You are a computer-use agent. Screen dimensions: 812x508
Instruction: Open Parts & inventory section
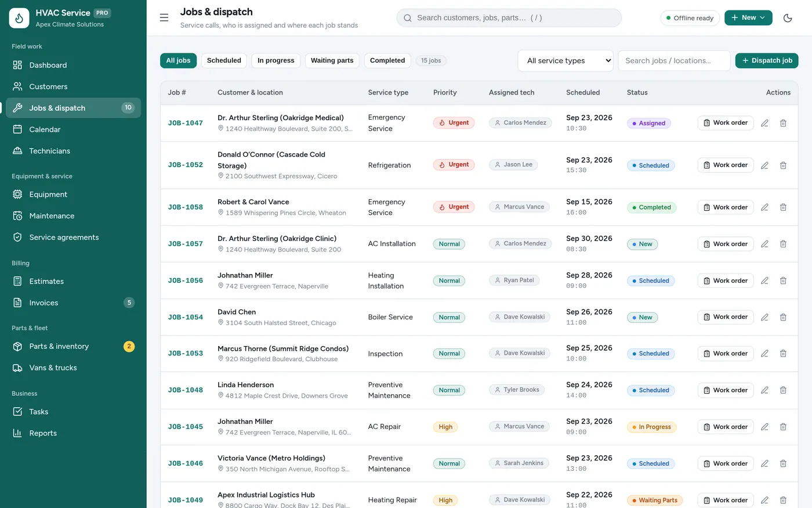[73, 347]
